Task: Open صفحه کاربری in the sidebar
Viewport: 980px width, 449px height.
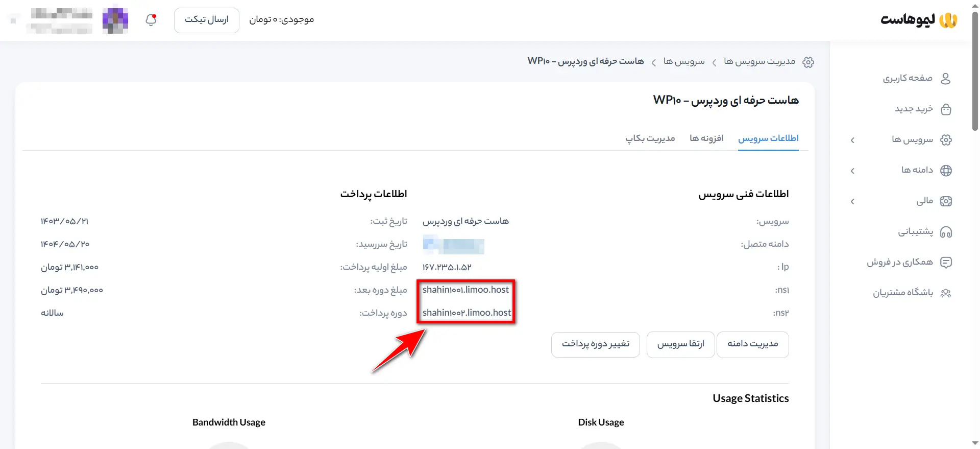Action: point(908,78)
